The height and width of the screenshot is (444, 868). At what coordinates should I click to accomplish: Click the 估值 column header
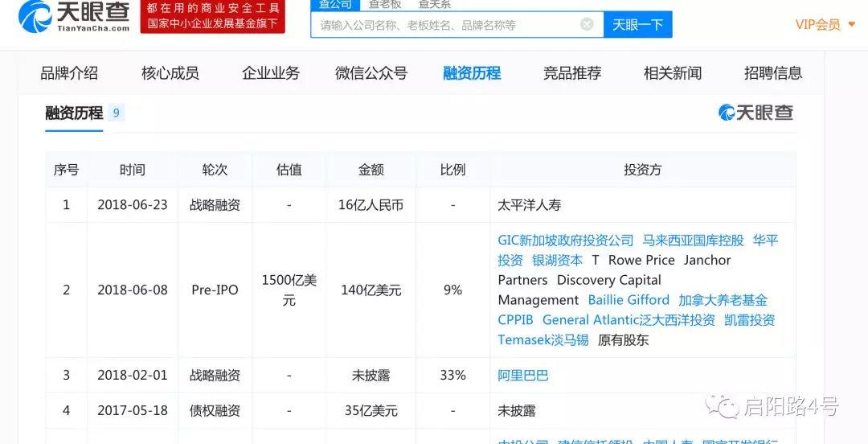pos(289,170)
